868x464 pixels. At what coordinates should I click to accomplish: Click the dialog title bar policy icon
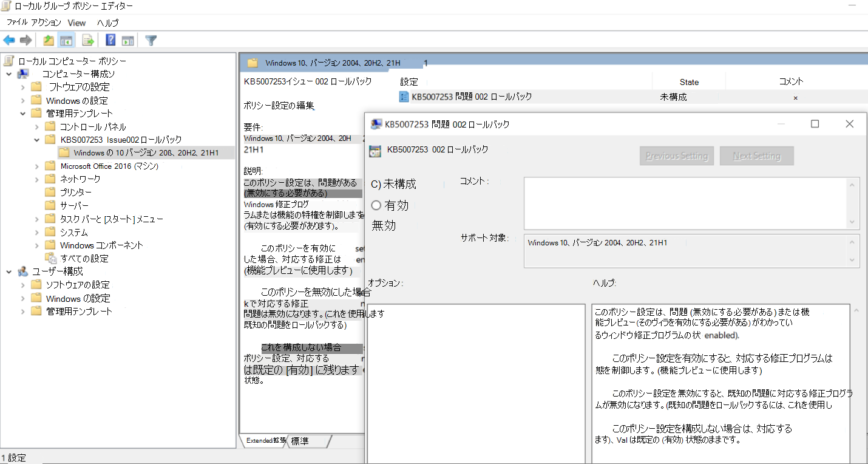tap(376, 124)
